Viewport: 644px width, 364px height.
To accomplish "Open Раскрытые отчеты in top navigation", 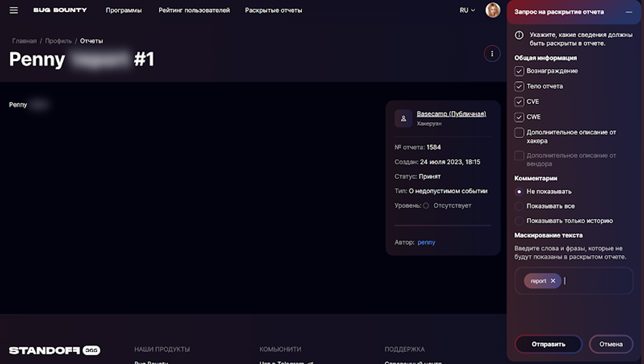I will click(x=273, y=10).
